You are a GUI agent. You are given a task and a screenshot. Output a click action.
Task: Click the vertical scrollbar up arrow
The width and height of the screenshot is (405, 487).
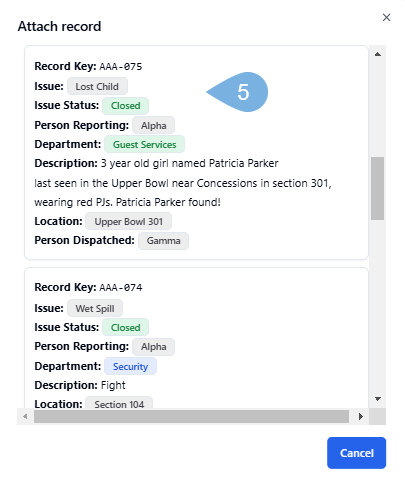pos(378,54)
